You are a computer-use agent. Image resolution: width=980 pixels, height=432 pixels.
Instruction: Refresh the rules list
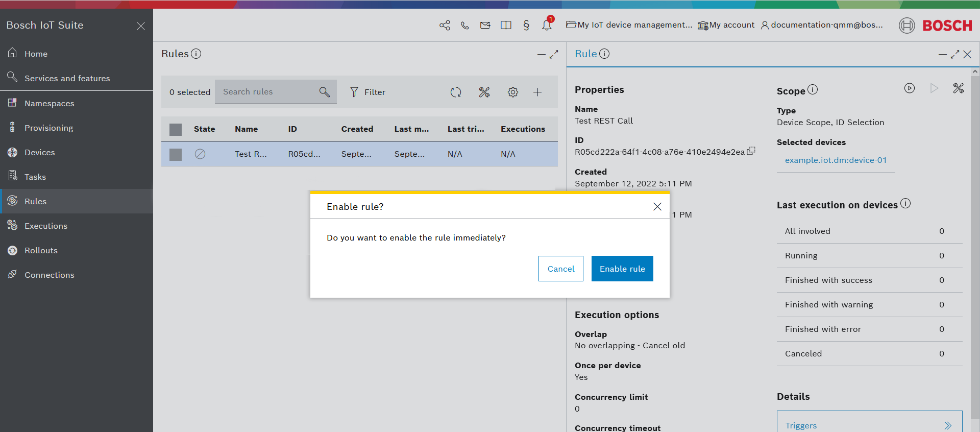click(456, 92)
